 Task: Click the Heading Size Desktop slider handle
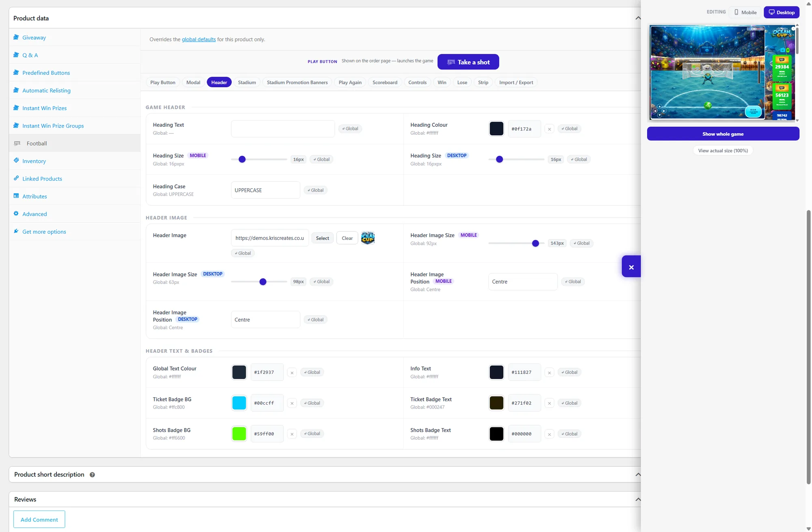(499, 159)
